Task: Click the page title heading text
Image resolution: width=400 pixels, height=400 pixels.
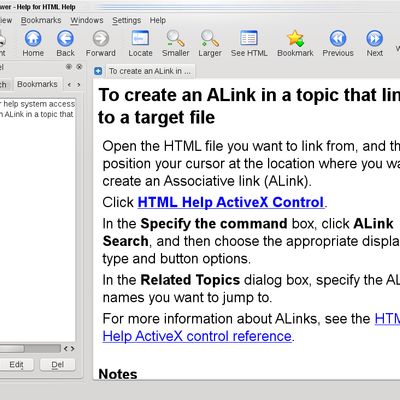Action: pyautogui.click(x=249, y=106)
